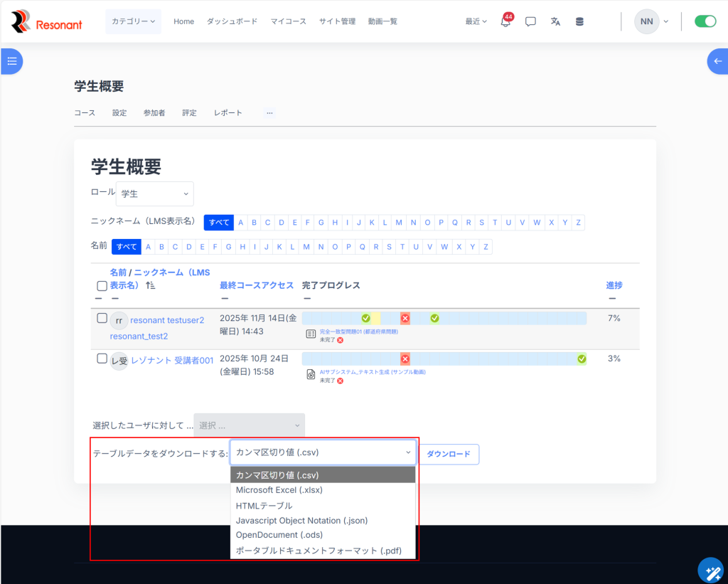Check the box for resonant testuser2

102,318
